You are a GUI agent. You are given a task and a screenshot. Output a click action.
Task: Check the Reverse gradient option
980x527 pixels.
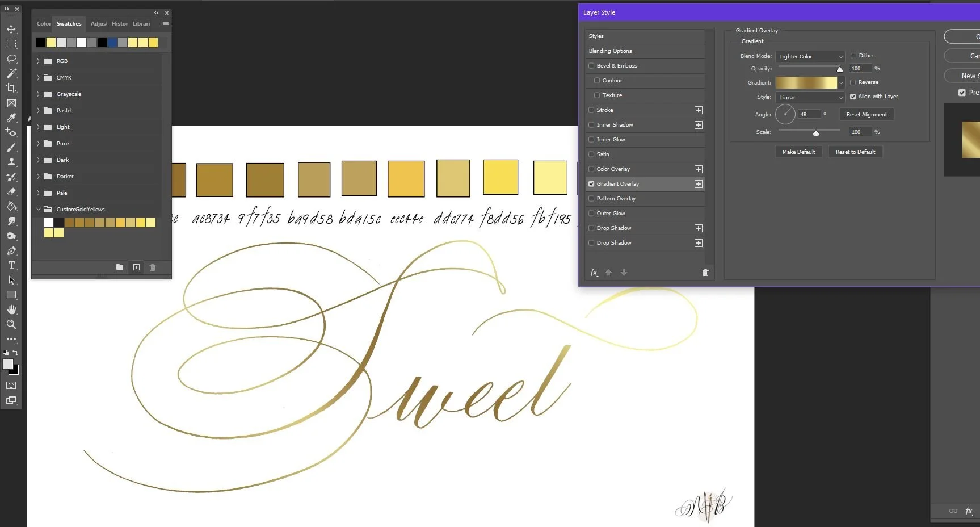[x=852, y=82]
